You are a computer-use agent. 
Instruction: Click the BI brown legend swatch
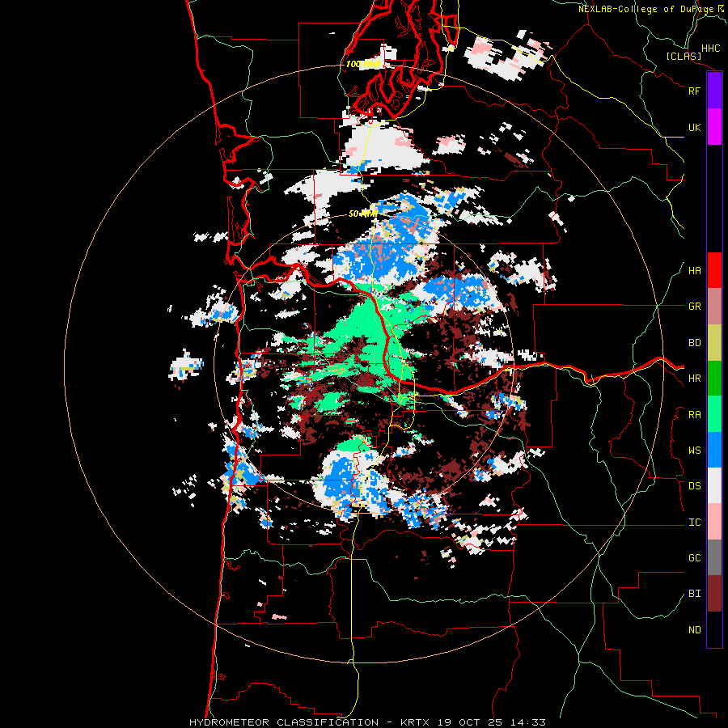(714, 594)
